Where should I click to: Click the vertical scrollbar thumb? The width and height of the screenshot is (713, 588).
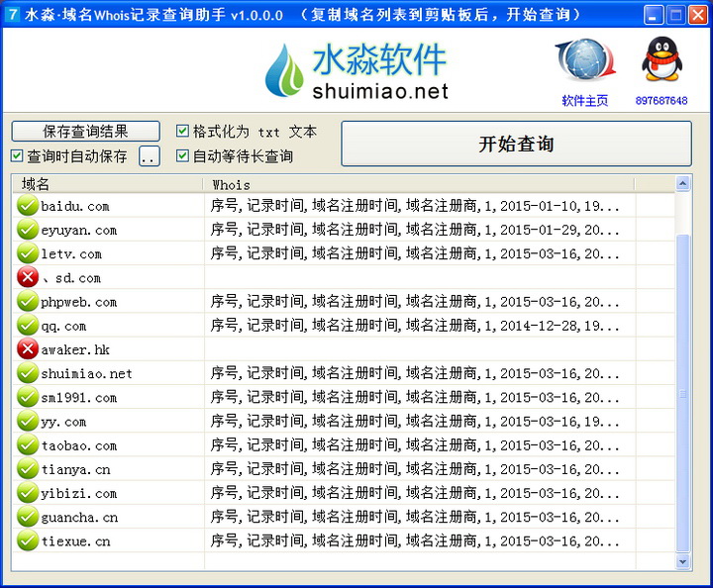pyautogui.click(x=682, y=393)
